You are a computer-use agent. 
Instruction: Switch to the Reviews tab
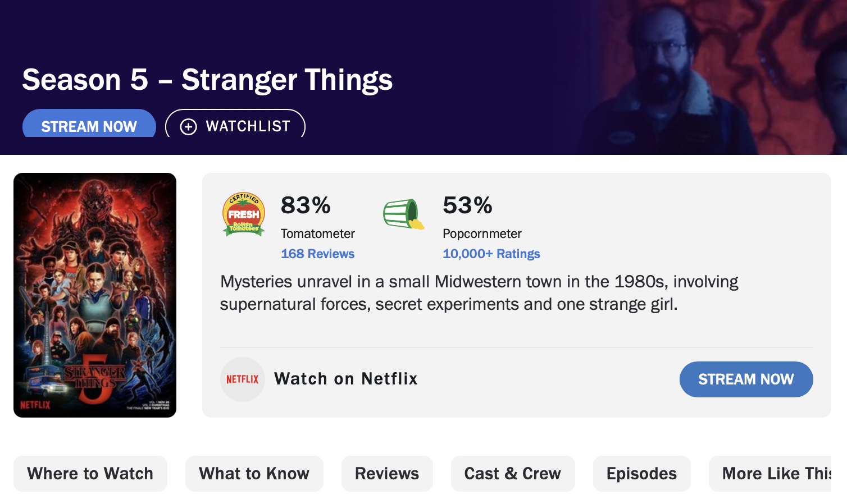coord(387,474)
